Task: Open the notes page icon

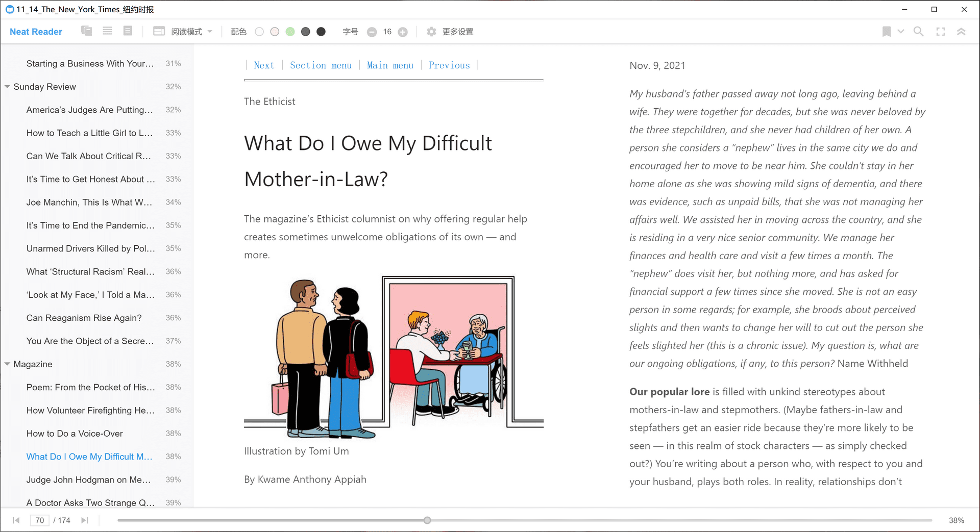Action: click(x=128, y=31)
